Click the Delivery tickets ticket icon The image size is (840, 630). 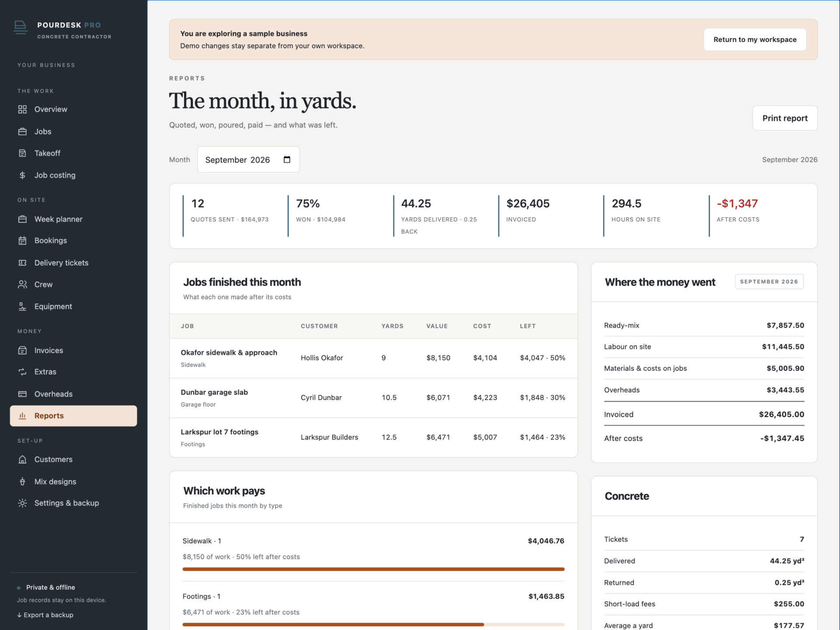22,263
